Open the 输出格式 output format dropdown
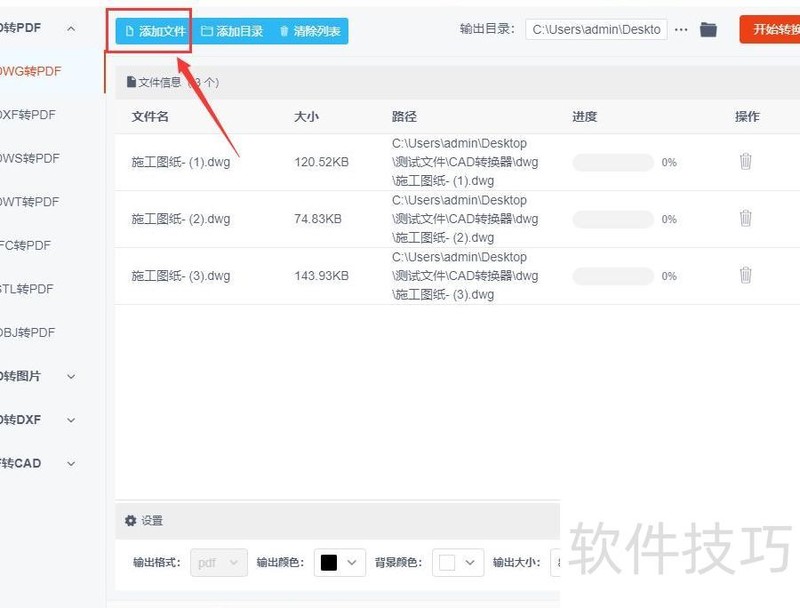Image resolution: width=800 pixels, height=608 pixels. (x=219, y=562)
